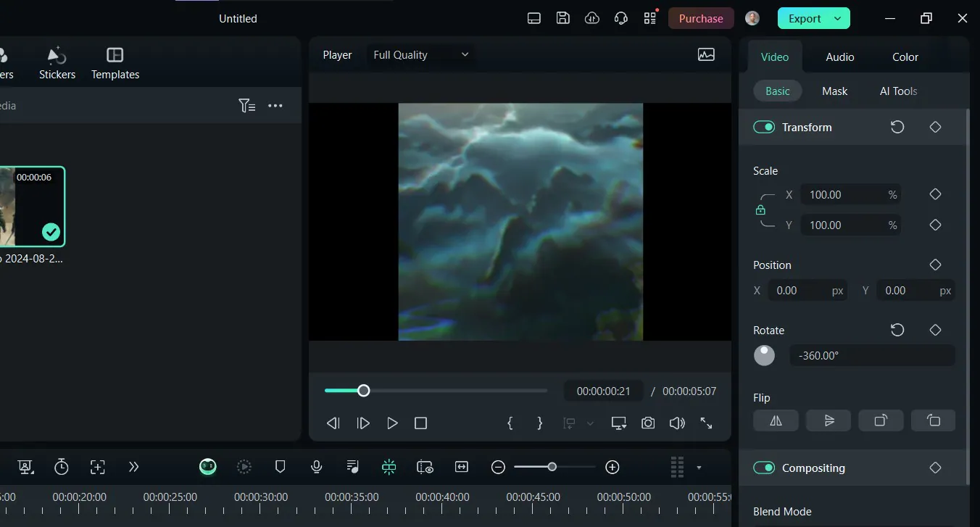Open the screen recorder tool on timeline toolbar
The image size is (980, 527).
(26, 467)
